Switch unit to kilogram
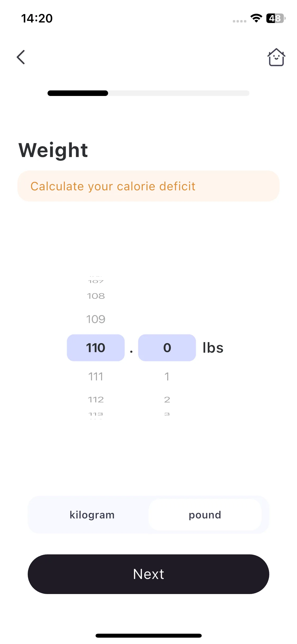This screenshot has width=297, height=644. [92, 515]
